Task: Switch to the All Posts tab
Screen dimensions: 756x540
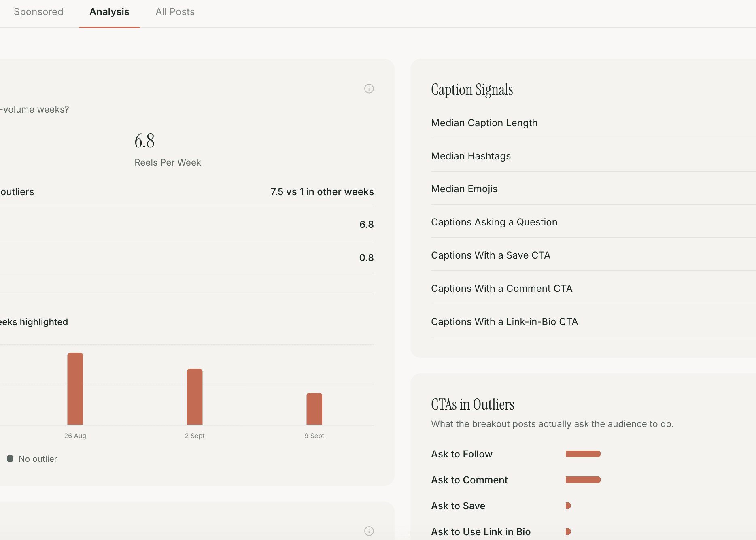Action: pyautogui.click(x=175, y=12)
